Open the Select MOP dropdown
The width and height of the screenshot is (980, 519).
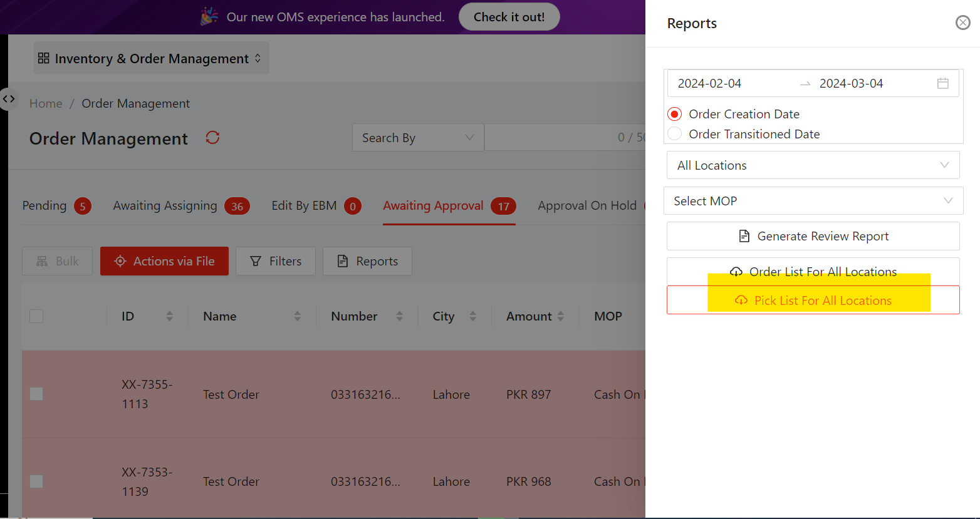813,201
